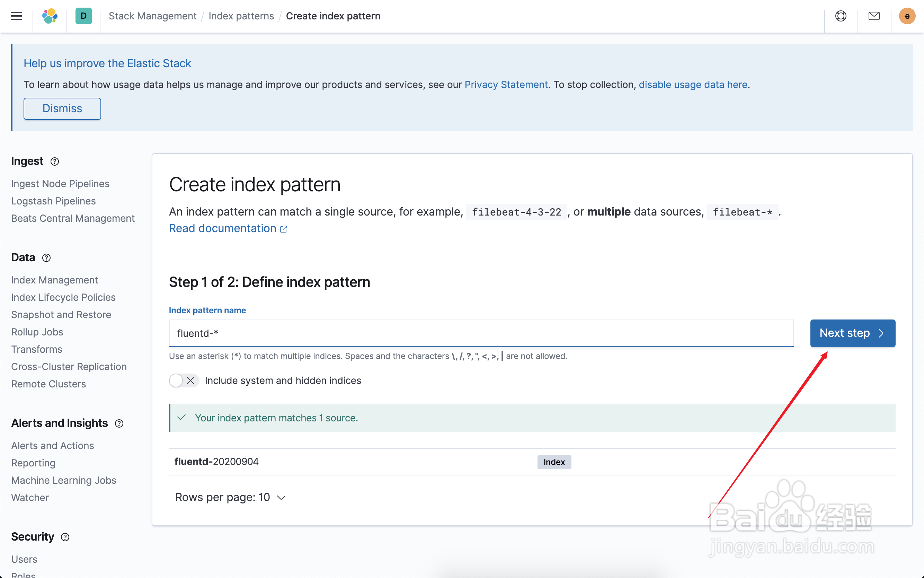Screen dimensions: 924x578
Task: Click the Alerts and Insights help icon
Action: coord(119,423)
